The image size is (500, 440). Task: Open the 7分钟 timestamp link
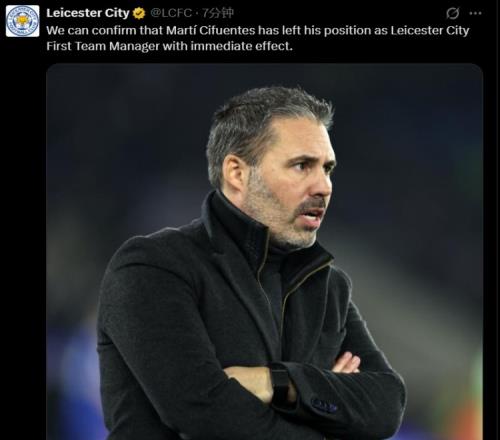coord(218,13)
